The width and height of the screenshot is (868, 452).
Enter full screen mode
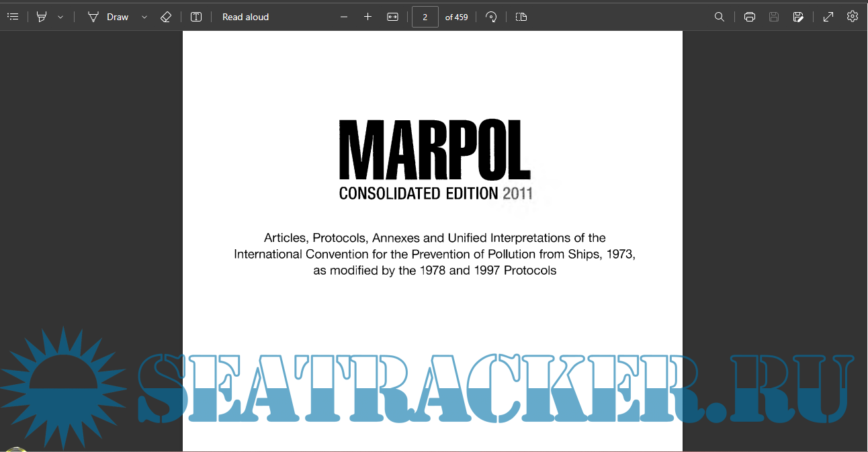pos(828,17)
